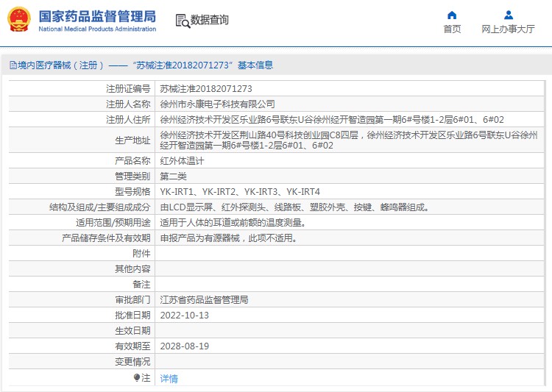Image resolution: width=552 pixels, height=392 pixels.
Task: Click the 网上办事大厅 user icon
Action: 509,15
